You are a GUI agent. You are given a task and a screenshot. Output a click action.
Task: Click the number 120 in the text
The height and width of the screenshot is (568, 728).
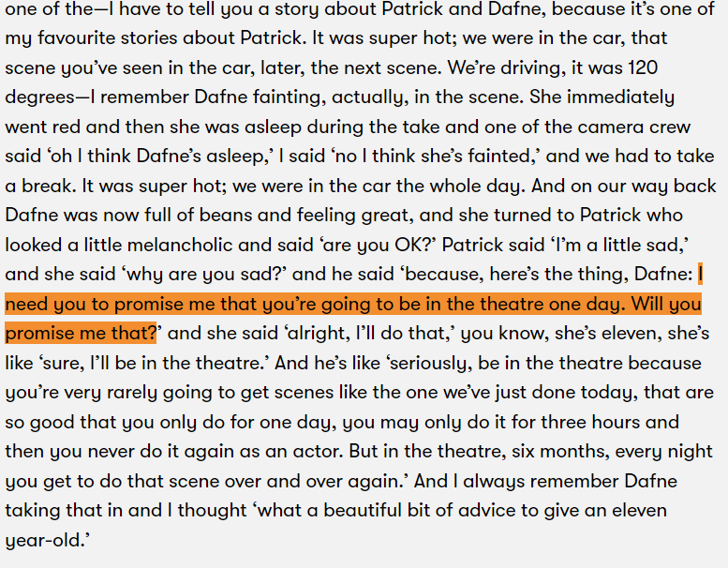643,67
